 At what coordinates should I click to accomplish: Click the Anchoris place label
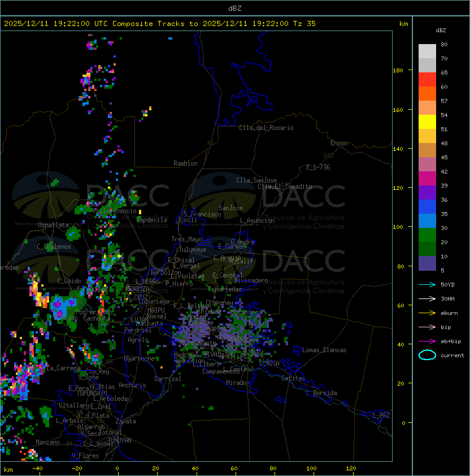click(132, 385)
